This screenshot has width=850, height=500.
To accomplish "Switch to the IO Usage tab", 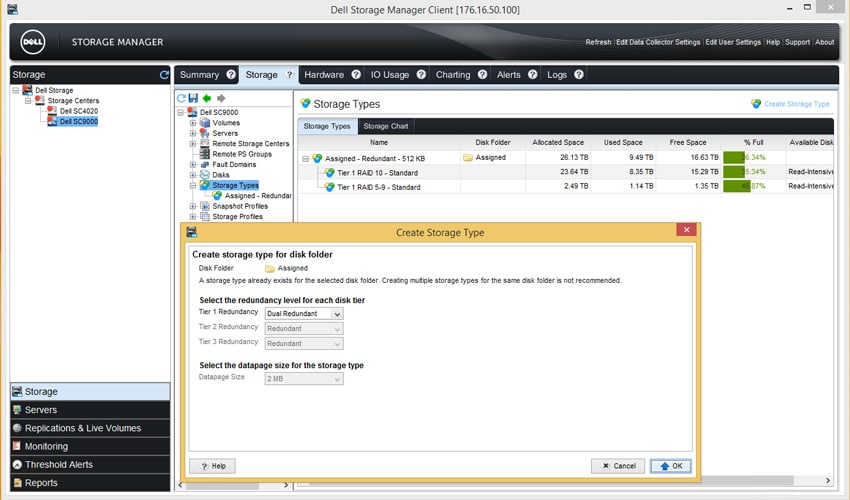I will point(390,75).
